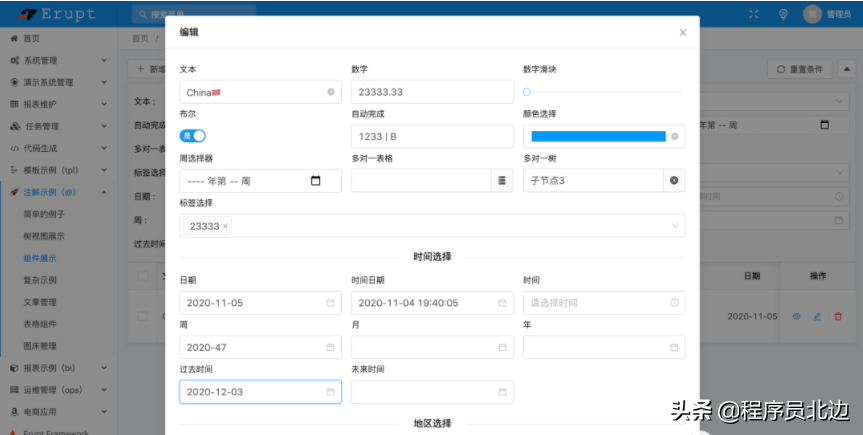Screen dimensions: 863x435
Task: Click 重置条件 button
Action: pyautogui.click(x=800, y=69)
